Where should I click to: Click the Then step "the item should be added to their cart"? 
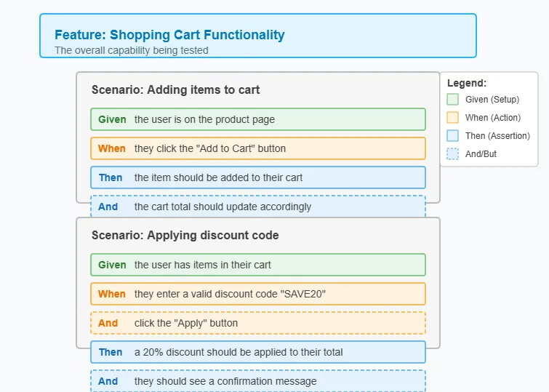[x=258, y=177]
